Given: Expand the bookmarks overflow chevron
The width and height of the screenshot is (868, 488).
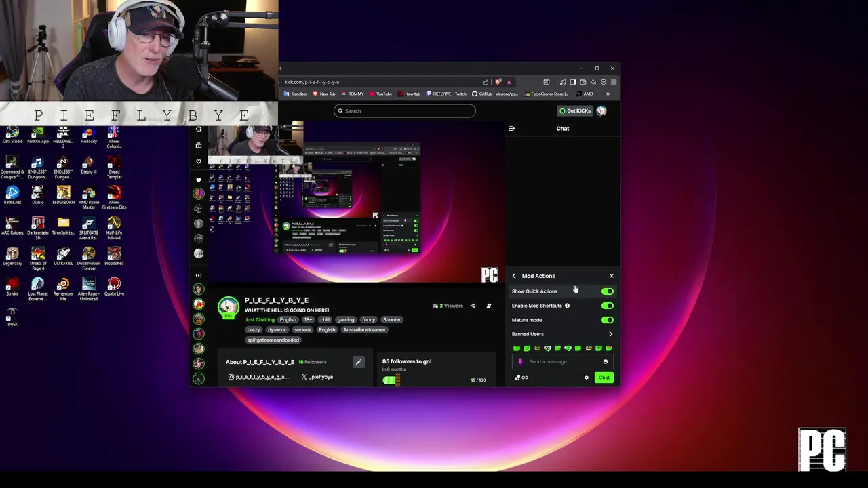Looking at the screenshot, I should pos(608,94).
